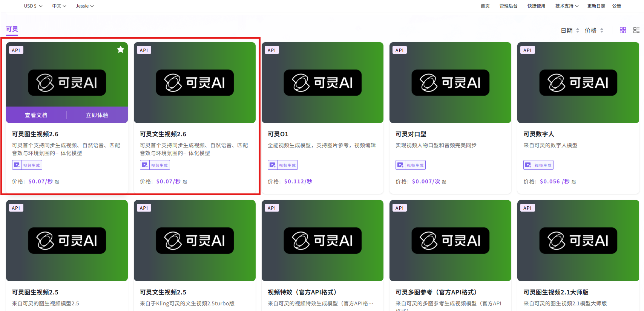Click API badge on 可灵图生视频2.6 card
The image size is (644, 311).
pos(16,50)
